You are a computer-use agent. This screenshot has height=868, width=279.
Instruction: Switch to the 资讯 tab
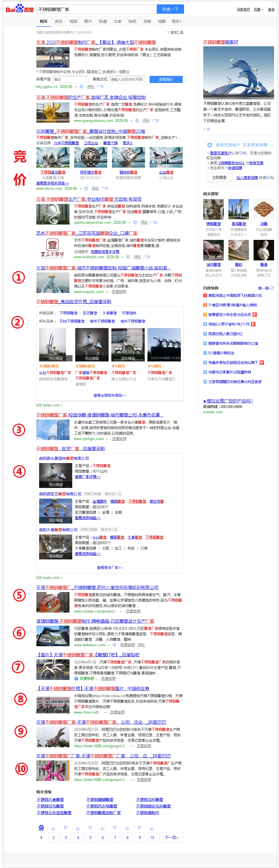(x=59, y=21)
